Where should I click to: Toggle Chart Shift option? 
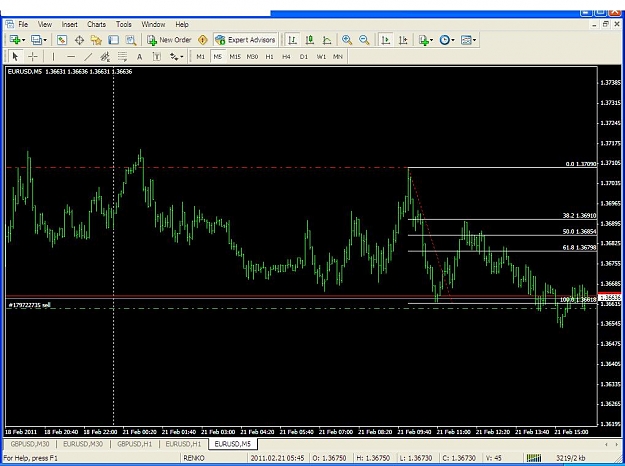[x=403, y=40]
